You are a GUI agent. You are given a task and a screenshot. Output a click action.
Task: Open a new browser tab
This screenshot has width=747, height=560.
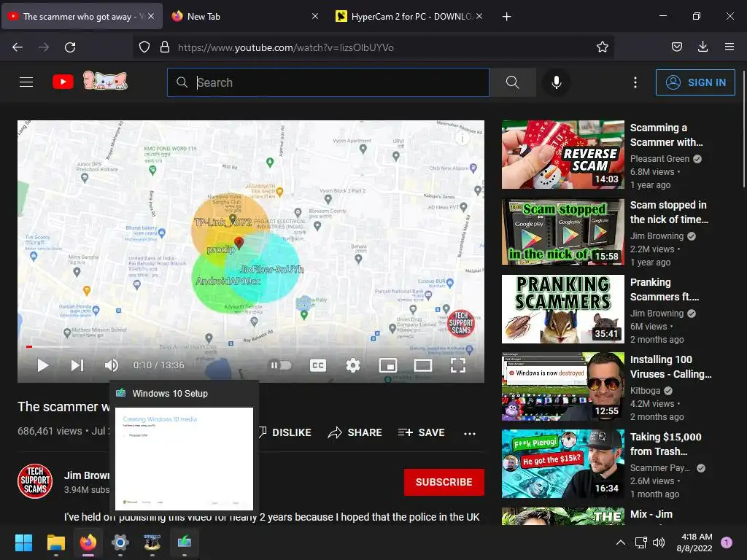(x=506, y=16)
